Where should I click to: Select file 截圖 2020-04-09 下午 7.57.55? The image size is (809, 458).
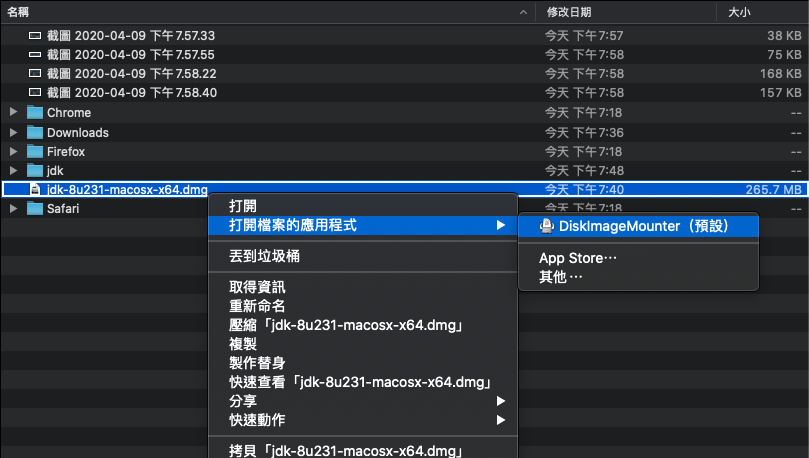point(131,55)
